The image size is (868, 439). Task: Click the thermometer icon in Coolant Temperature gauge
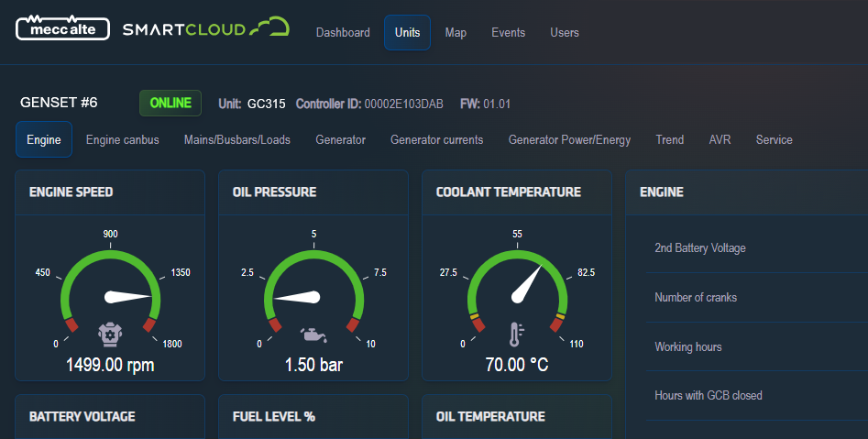point(516,335)
